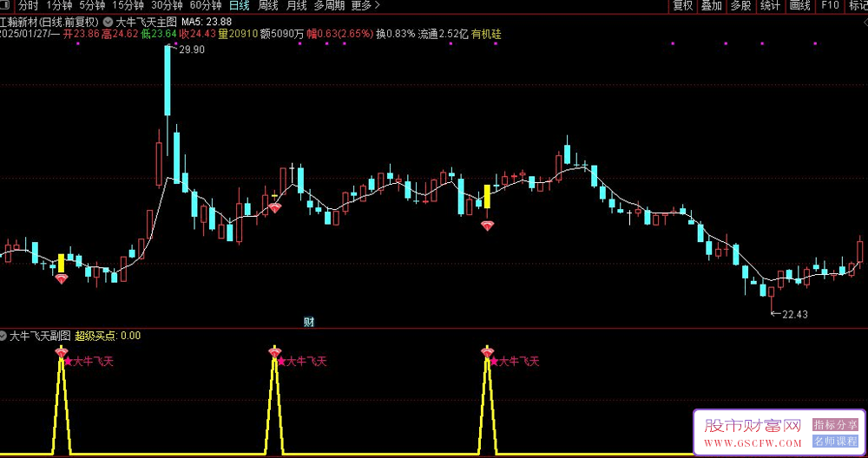Click the second 大牛飞天 star label

pos(302,362)
